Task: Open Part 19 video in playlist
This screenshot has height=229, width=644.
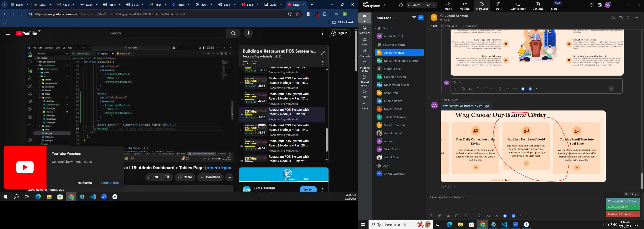Action: 282,130
